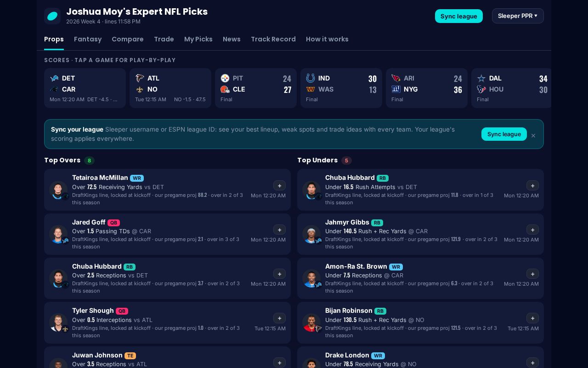Click Amon-Ra St. Brown's player headshot

point(311,278)
